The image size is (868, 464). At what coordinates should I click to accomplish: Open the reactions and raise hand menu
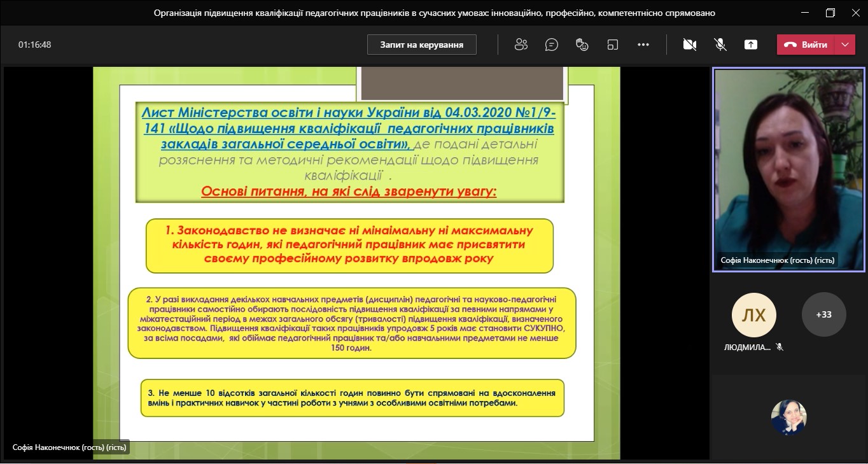point(582,45)
